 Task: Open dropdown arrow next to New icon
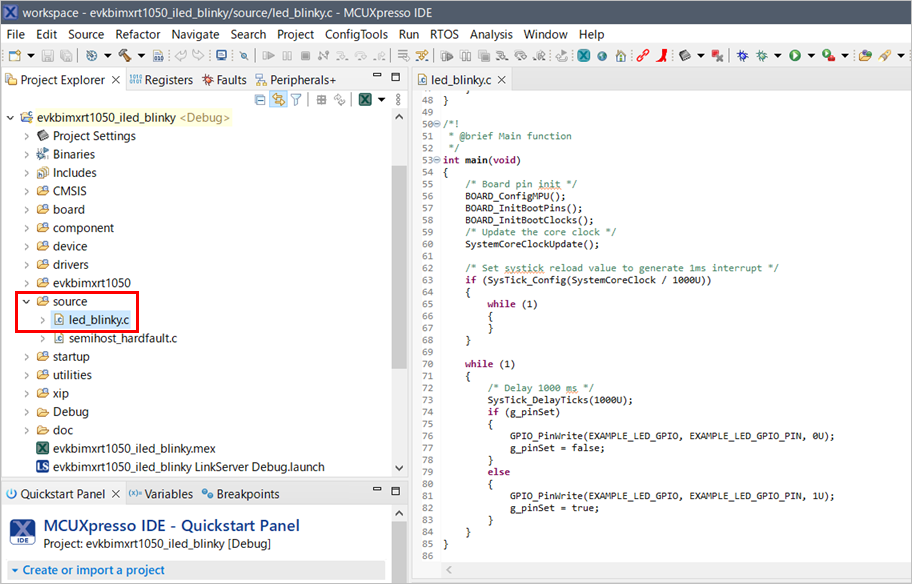(31, 56)
